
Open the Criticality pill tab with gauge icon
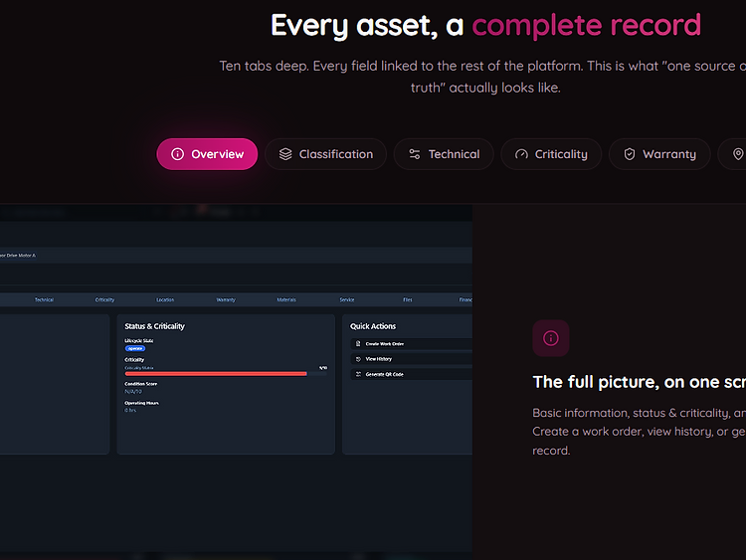click(x=551, y=154)
